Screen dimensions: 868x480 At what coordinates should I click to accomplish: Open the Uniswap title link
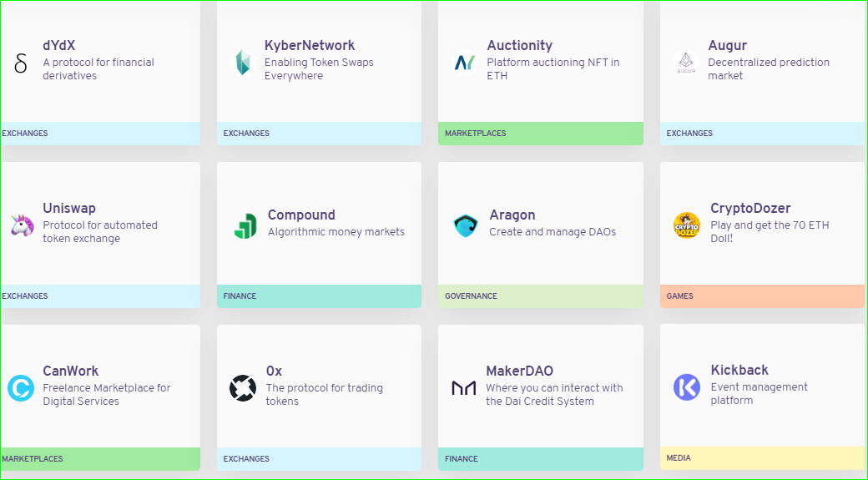coord(69,208)
